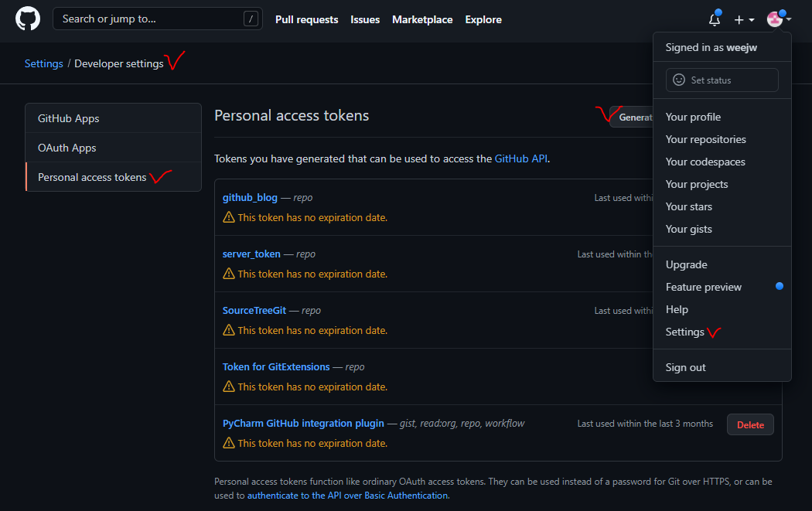812x511 pixels.
Task: Go to Marketplace
Action: tap(422, 19)
